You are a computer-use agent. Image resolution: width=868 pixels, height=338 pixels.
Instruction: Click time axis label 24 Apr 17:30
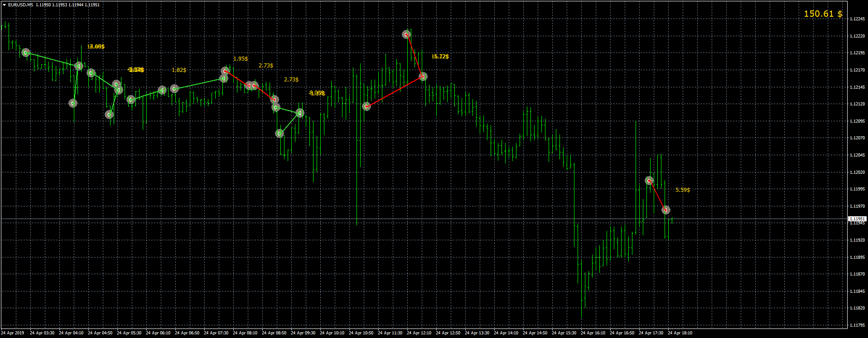651,333
